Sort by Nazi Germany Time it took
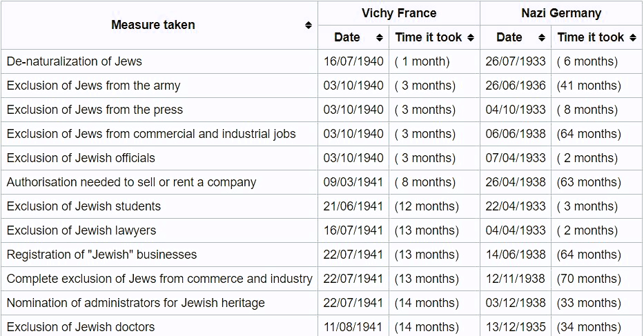644x336 pixels. (x=632, y=37)
